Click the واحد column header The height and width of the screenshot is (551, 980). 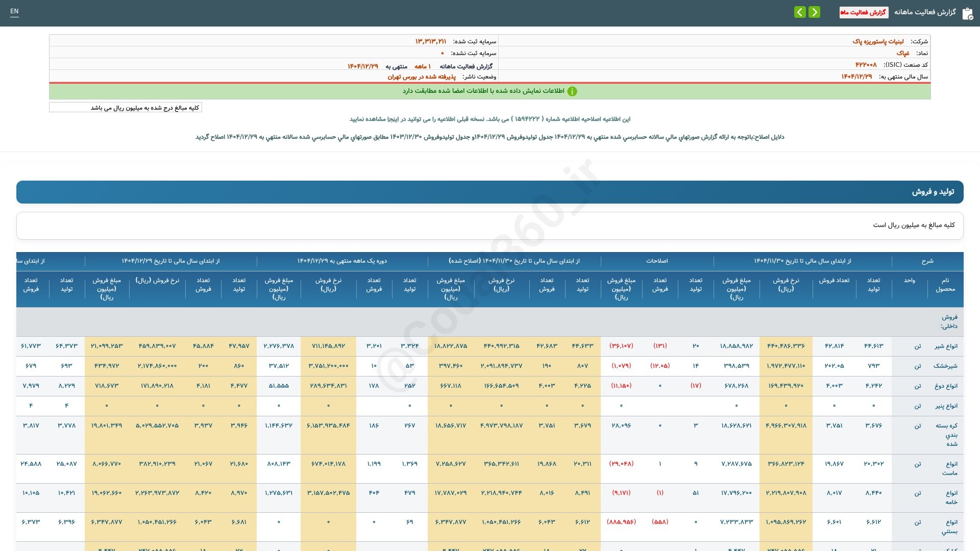click(x=910, y=281)
